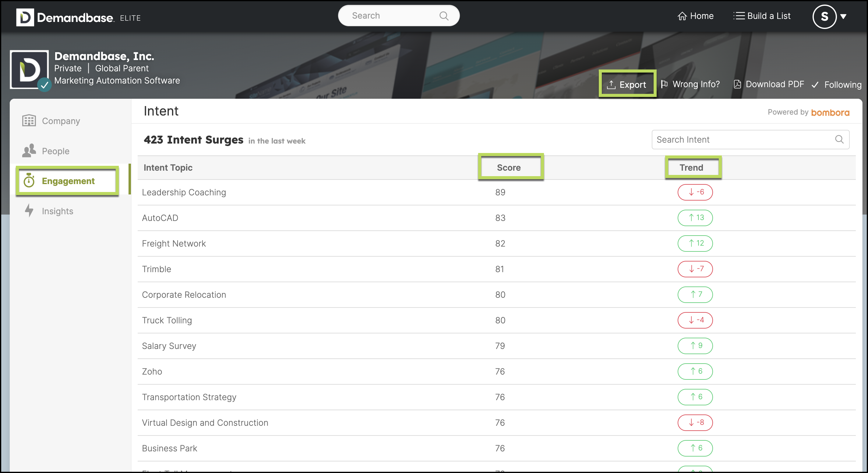The image size is (868, 473).
Task: Click the 423 Intent Surges heading
Action: coord(193,140)
